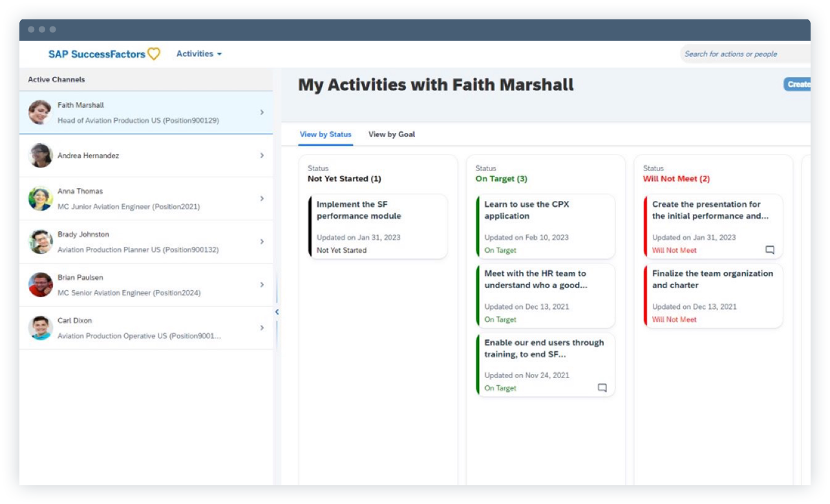Open the SF performance module activity card
The image size is (830, 504).
pyautogui.click(x=377, y=225)
